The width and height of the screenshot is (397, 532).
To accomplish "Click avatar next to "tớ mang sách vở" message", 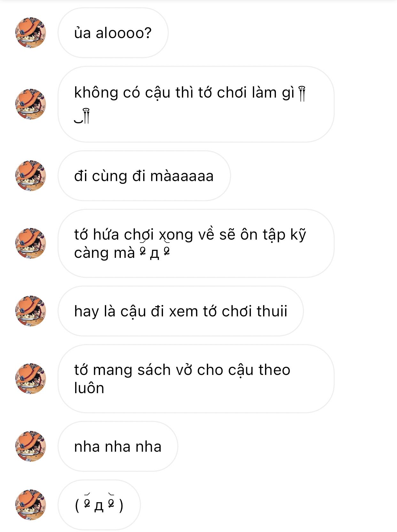I will click(31, 378).
